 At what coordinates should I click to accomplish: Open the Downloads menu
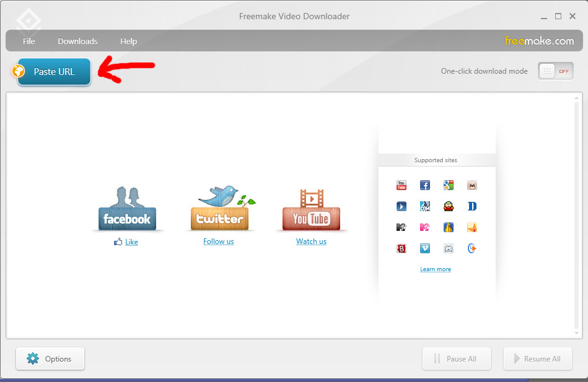(x=77, y=41)
